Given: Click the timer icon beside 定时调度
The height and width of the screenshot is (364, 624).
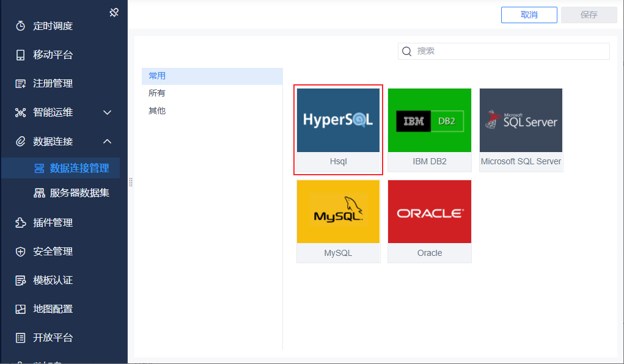Looking at the screenshot, I should point(20,26).
